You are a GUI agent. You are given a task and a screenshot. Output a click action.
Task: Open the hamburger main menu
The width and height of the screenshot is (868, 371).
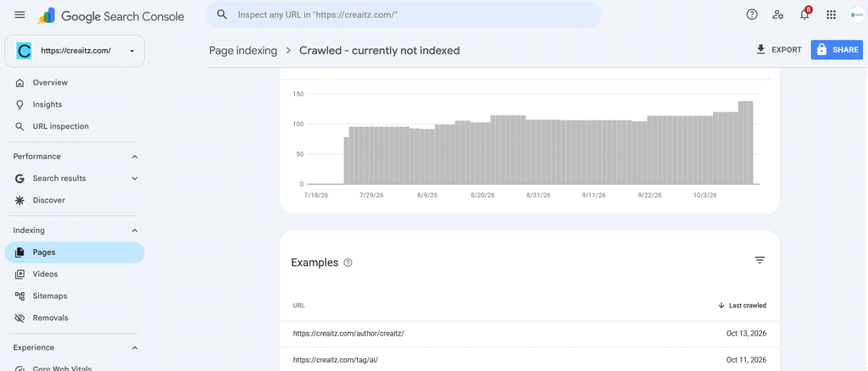click(x=20, y=15)
